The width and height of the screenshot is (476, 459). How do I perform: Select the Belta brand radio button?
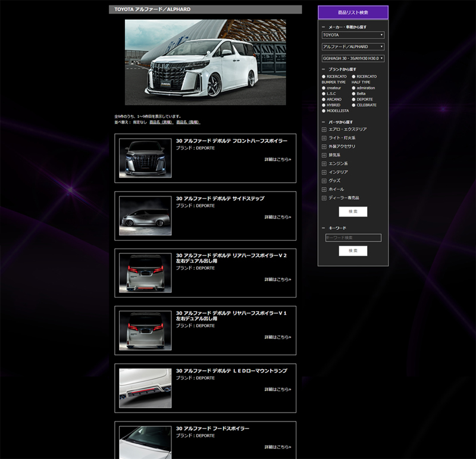[353, 94]
